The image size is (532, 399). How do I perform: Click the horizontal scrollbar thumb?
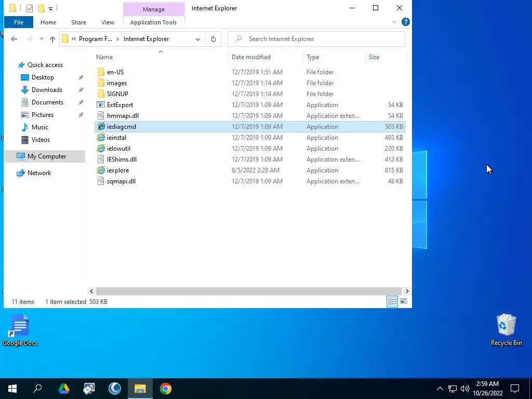249,291
